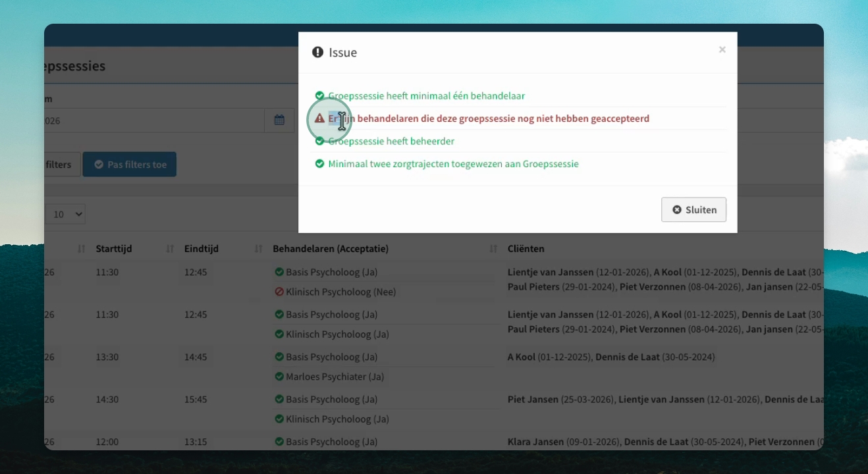Click the 'Pas filters toe' button

(129, 165)
